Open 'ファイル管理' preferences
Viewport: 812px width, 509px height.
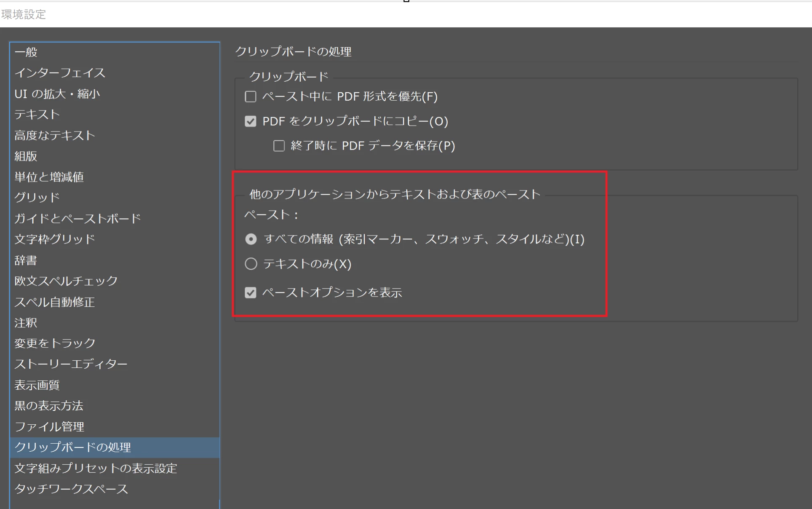(49, 427)
